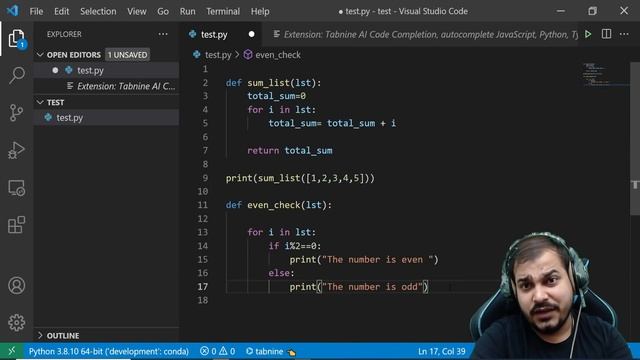Open the View menu
The height and width of the screenshot is (360, 640).
point(137,11)
